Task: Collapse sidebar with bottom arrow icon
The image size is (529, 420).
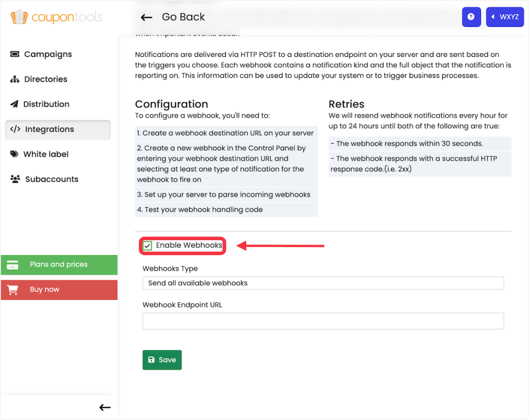Action: [105, 408]
